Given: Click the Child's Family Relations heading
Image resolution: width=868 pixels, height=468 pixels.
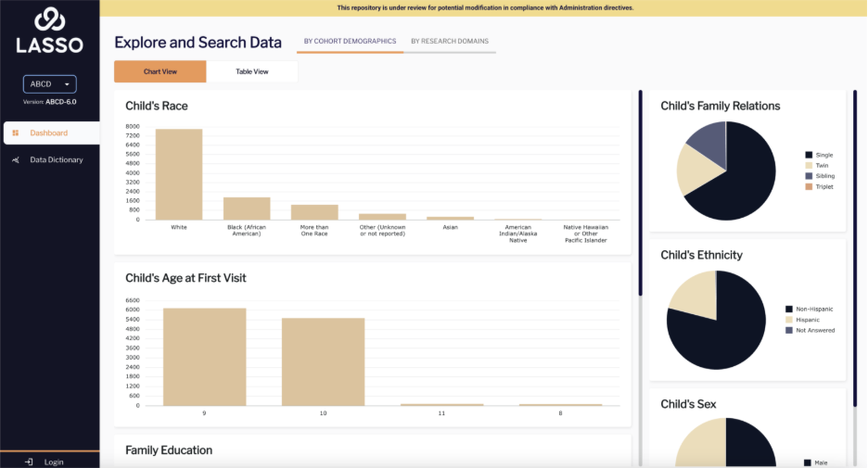Looking at the screenshot, I should [x=721, y=106].
